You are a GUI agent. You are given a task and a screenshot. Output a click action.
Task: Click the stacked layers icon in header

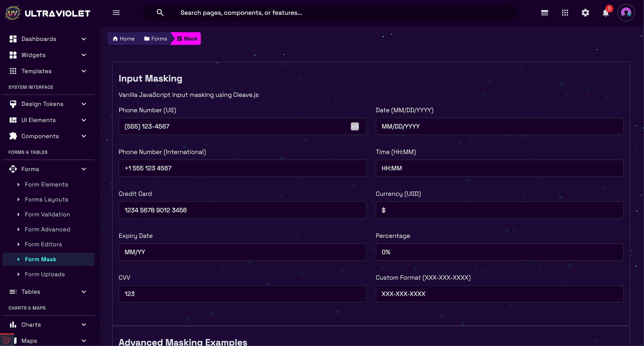pyautogui.click(x=544, y=13)
